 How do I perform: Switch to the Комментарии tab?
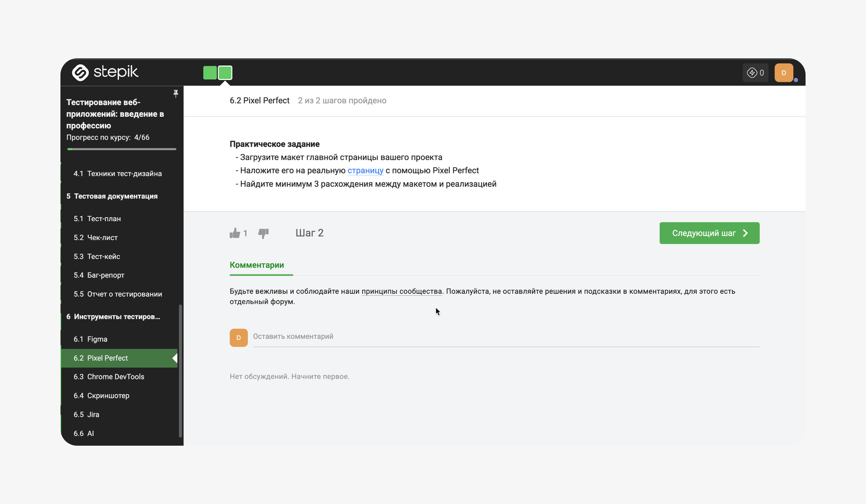(257, 265)
